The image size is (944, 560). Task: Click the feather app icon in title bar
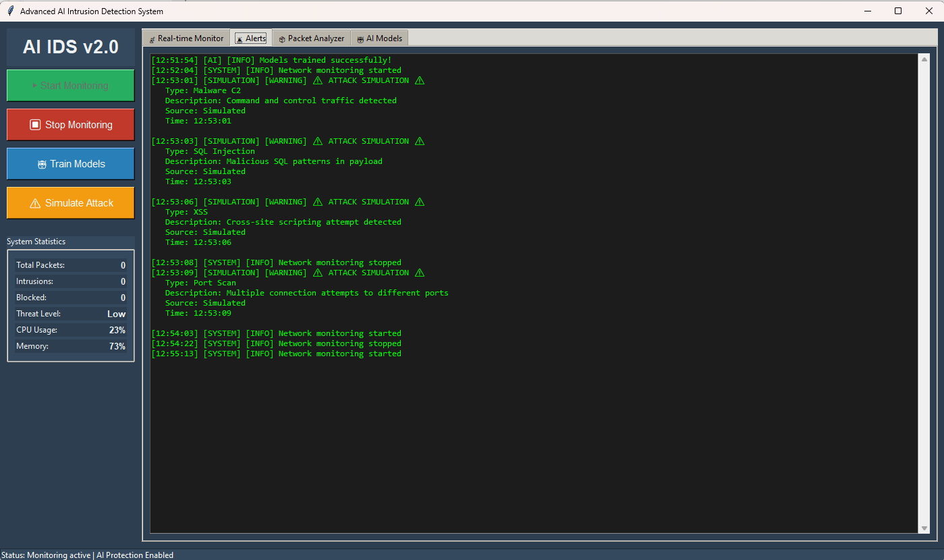click(x=10, y=11)
